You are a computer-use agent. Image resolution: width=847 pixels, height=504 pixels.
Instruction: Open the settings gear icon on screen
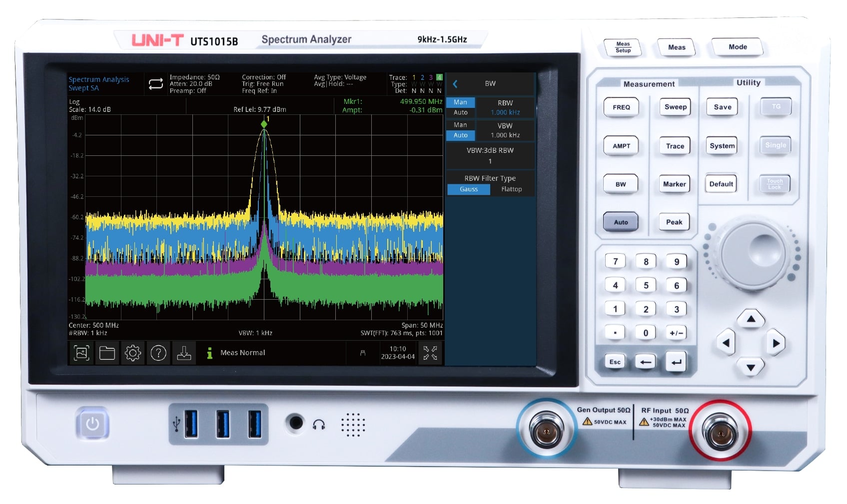133,353
